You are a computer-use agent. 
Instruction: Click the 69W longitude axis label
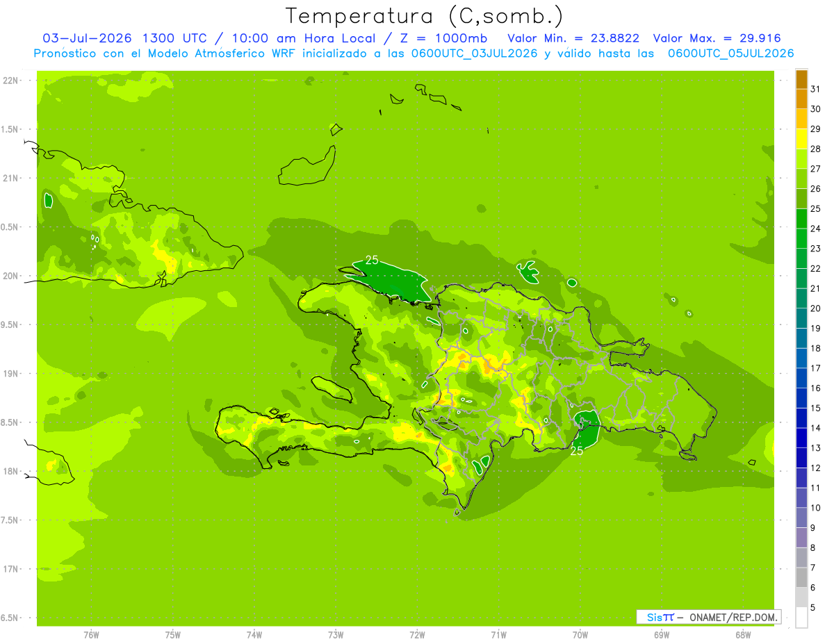coord(662,635)
